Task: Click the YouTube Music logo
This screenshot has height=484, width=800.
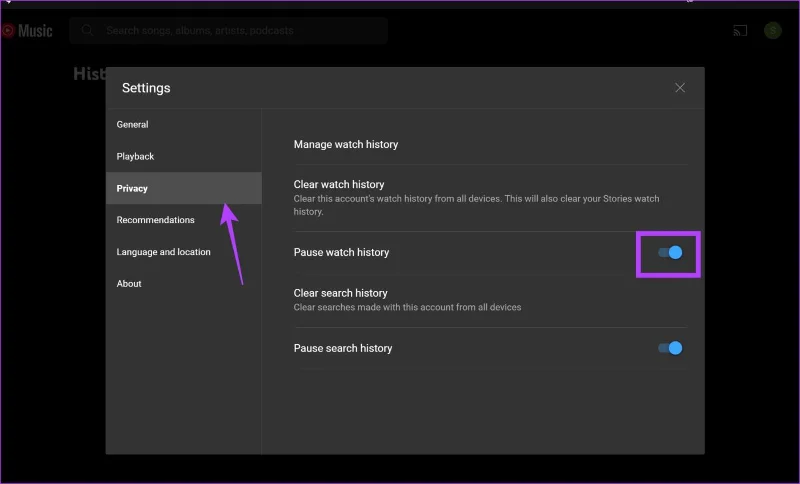Action: pyautogui.click(x=27, y=31)
